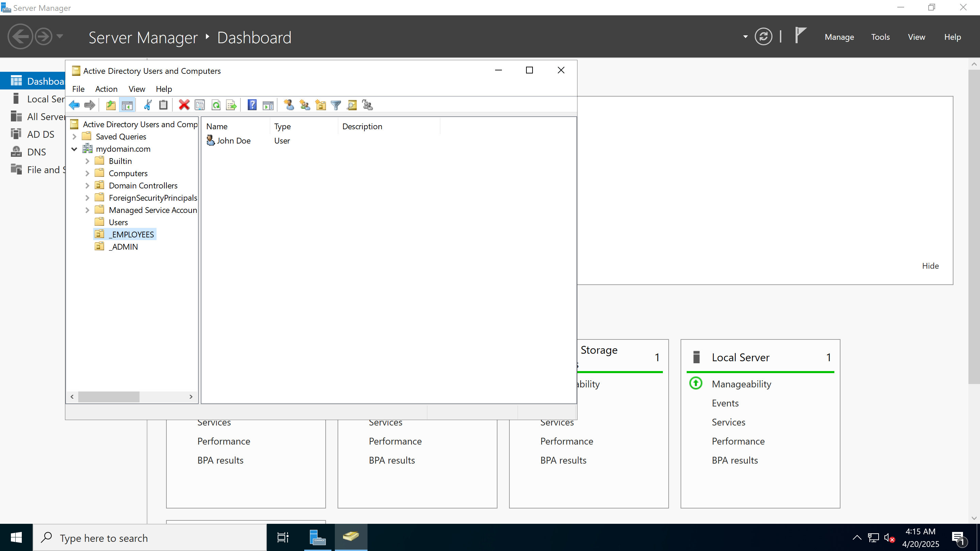The height and width of the screenshot is (551, 980).
Task: Click the Export List icon
Action: [231, 105]
